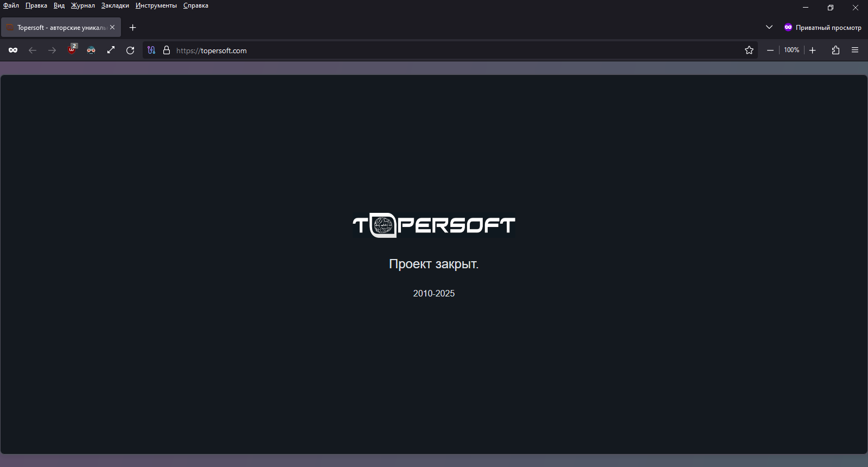Open the uBlock Origin extension icon

[72, 49]
